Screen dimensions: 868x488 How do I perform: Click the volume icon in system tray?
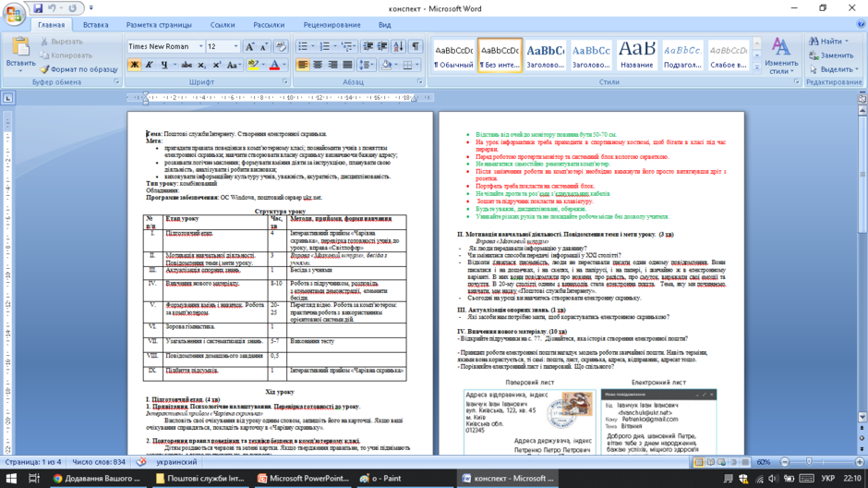pos(773,479)
